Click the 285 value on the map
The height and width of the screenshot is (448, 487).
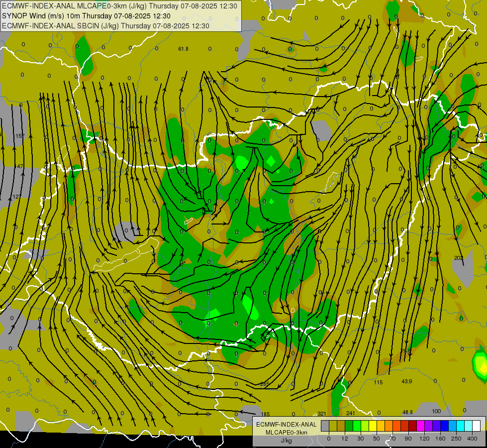[265, 384]
